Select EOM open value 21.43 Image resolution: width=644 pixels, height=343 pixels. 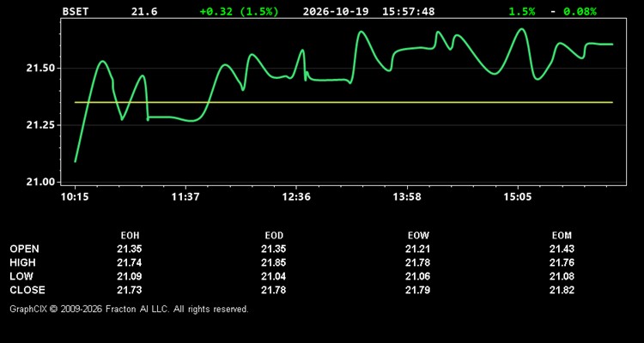point(562,249)
